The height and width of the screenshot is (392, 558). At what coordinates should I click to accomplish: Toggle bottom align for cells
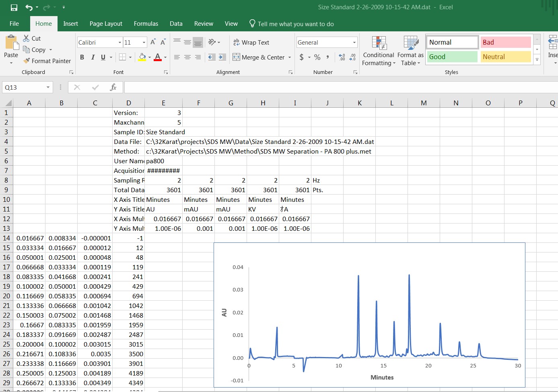click(198, 42)
